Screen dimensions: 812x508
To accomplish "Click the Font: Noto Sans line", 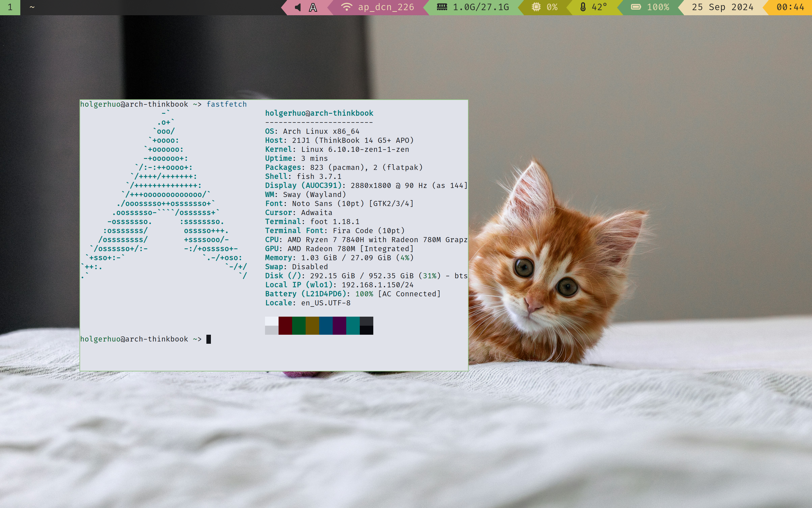I will [x=339, y=203].
